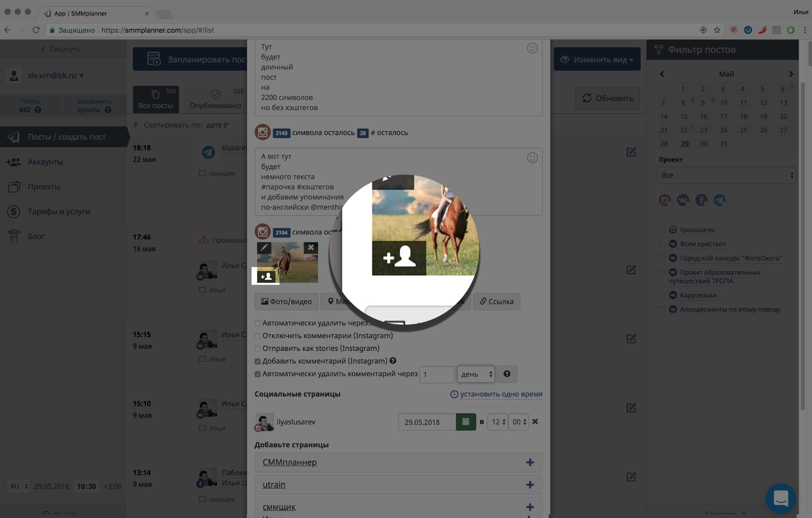Change sort order by дате
The height and width of the screenshot is (518, 812).
[x=217, y=125]
